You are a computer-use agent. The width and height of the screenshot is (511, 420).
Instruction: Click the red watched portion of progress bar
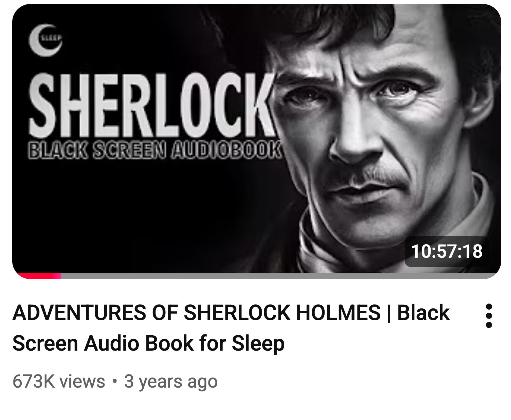[38, 276]
